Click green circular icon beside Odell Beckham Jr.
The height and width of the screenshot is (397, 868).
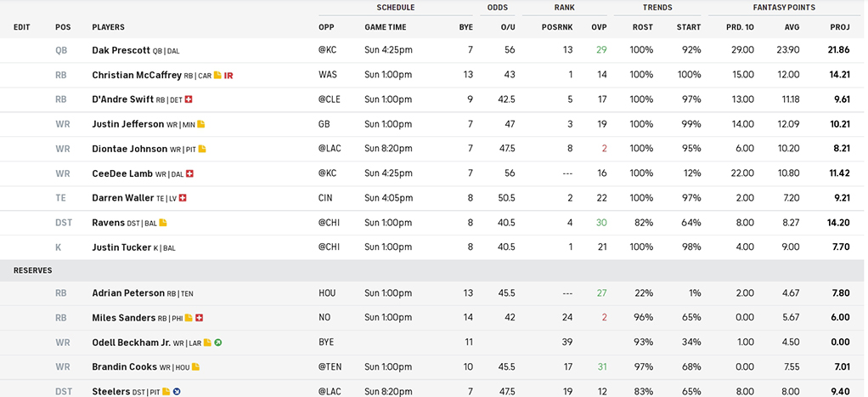point(218,343)
